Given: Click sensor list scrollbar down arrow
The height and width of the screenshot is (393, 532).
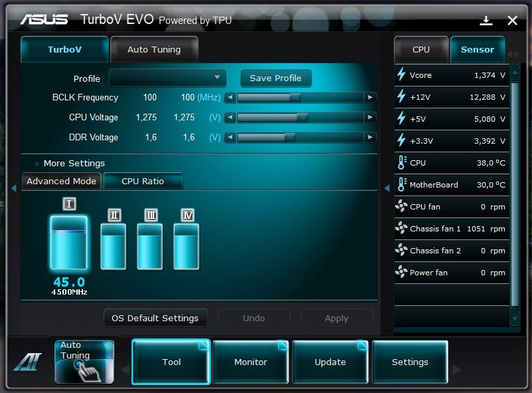Looking at the screenshot, I should 515,319.
